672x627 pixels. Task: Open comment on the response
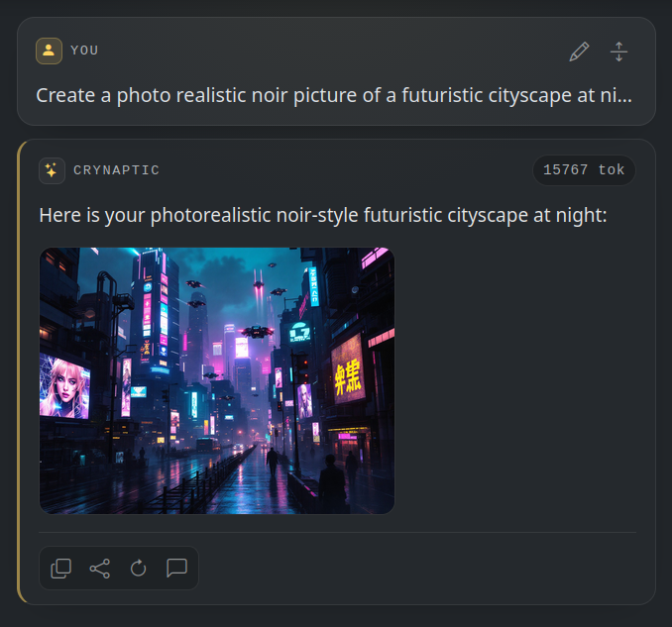176,569
